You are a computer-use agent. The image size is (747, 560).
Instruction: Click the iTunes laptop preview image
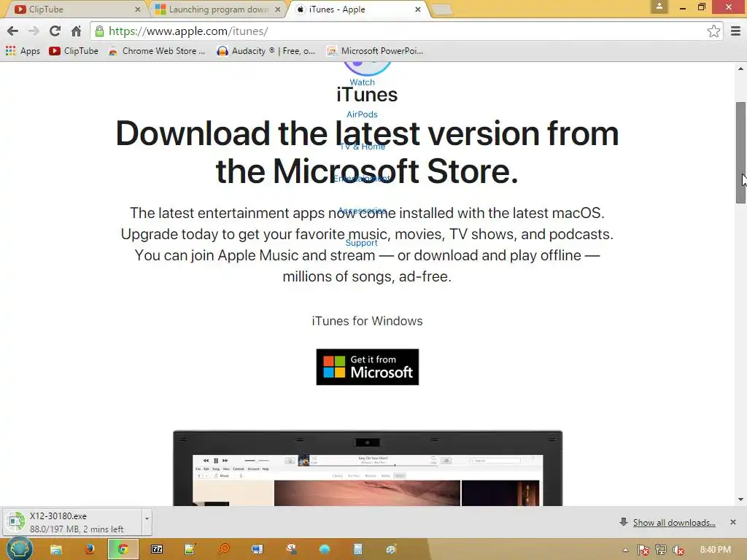coord(368,468)
